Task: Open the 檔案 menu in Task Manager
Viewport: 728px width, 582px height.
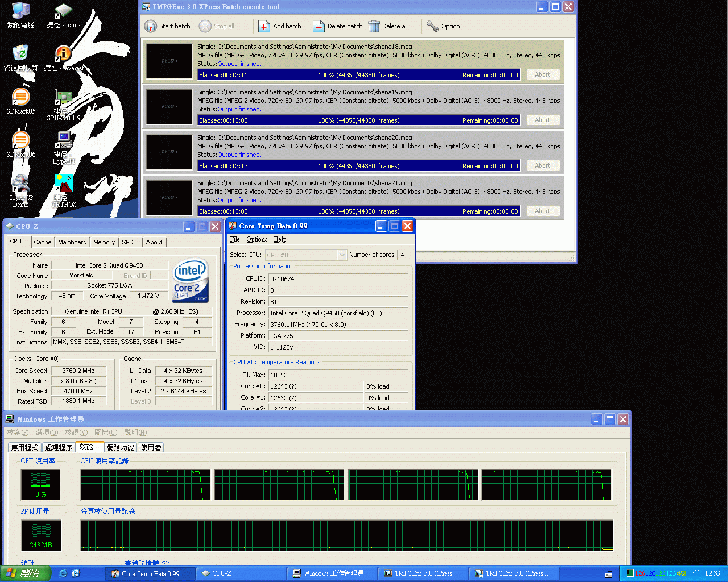Action: (x=18, y=433)
